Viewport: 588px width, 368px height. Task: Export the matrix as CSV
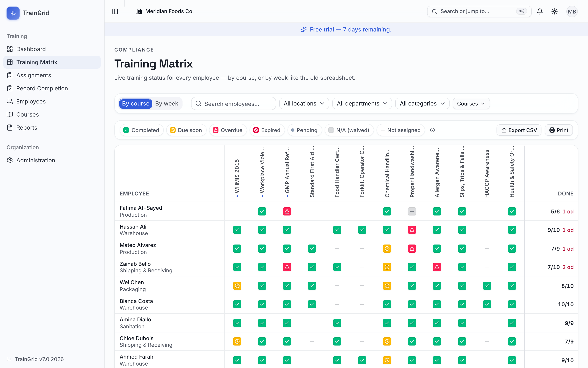tap(519, 130)
